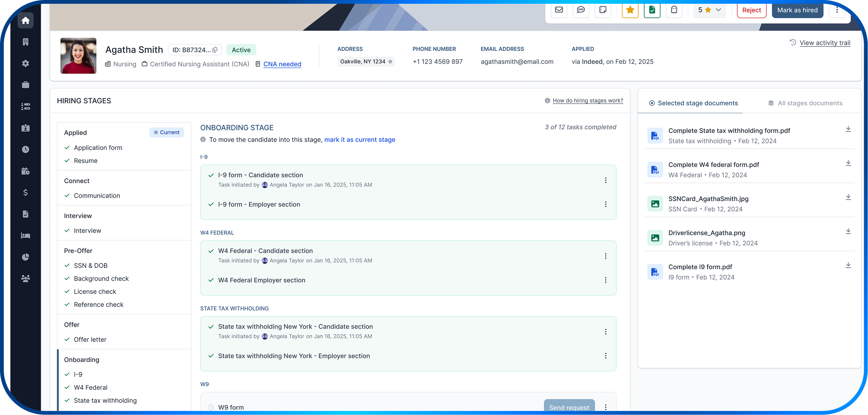Open the calendar scheduling icon in sidebar
This screenshot has height=415, width=868.
(x=25, y=171)
